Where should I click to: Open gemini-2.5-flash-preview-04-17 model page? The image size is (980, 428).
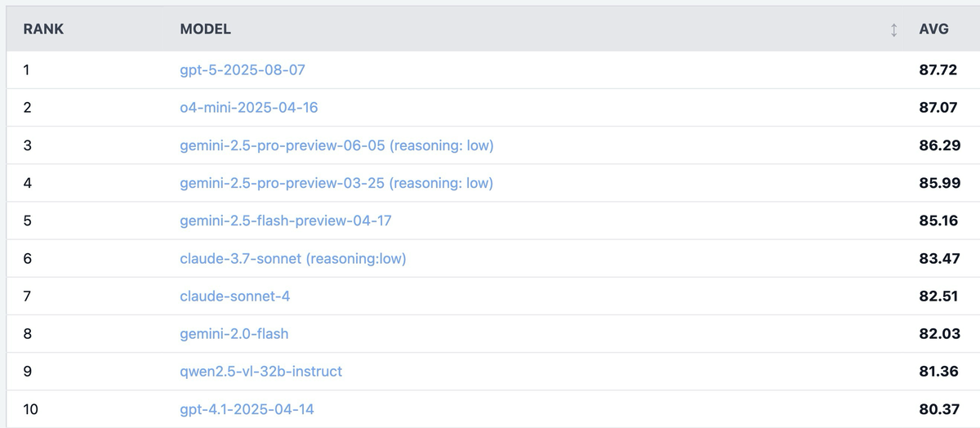point(286,221)
